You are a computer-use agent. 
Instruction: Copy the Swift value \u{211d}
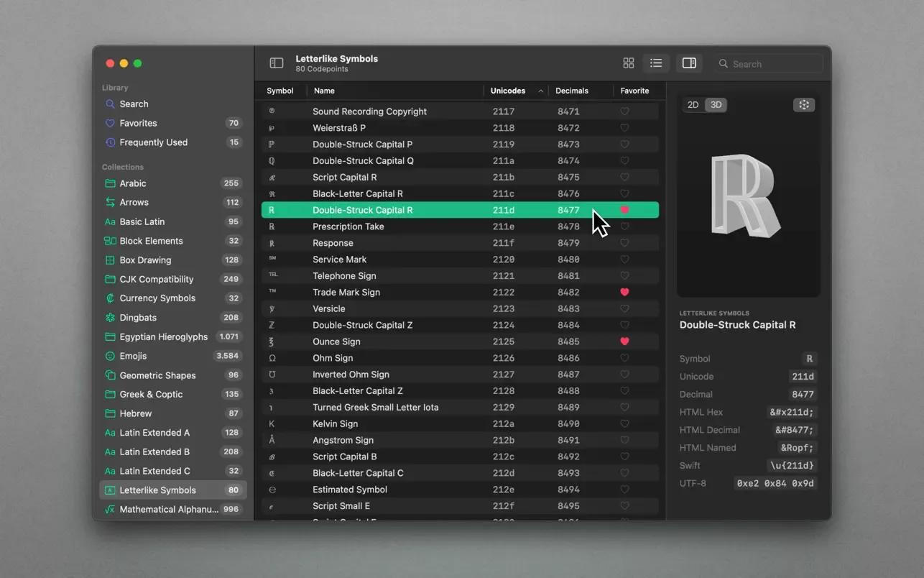point(792,466)
